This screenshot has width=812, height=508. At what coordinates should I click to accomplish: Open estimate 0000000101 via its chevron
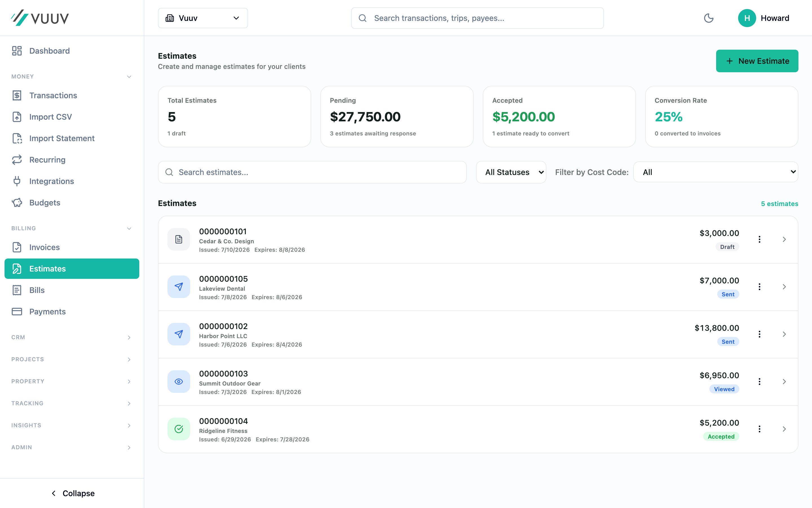tap(784, 239)
